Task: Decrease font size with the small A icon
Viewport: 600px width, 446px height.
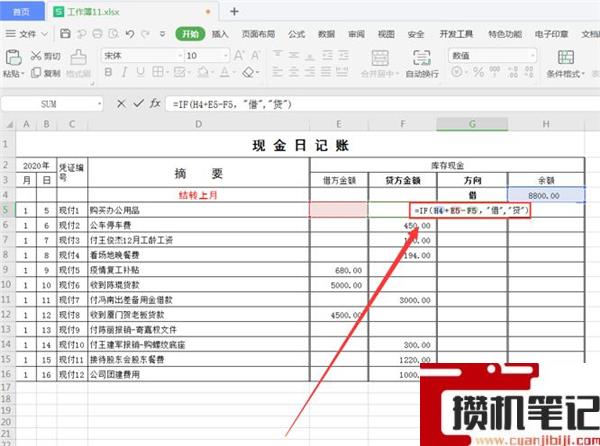Action: (x=256, y=55)
